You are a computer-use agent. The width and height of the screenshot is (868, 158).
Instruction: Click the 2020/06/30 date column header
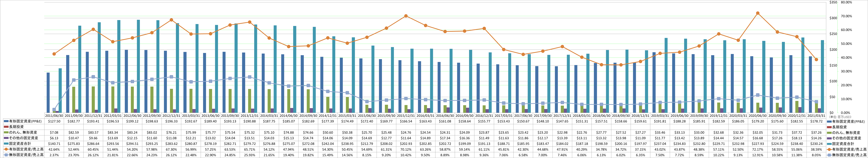click(x=758, y=116)
